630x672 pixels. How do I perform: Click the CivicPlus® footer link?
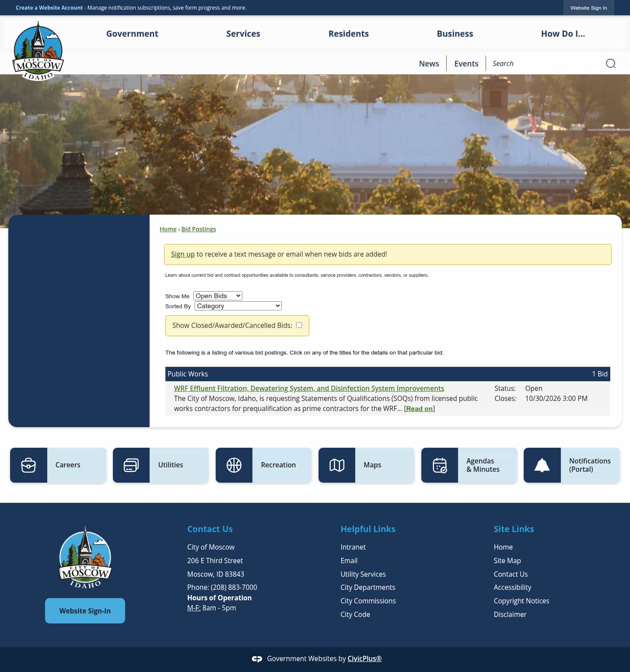tap(364, 658)
